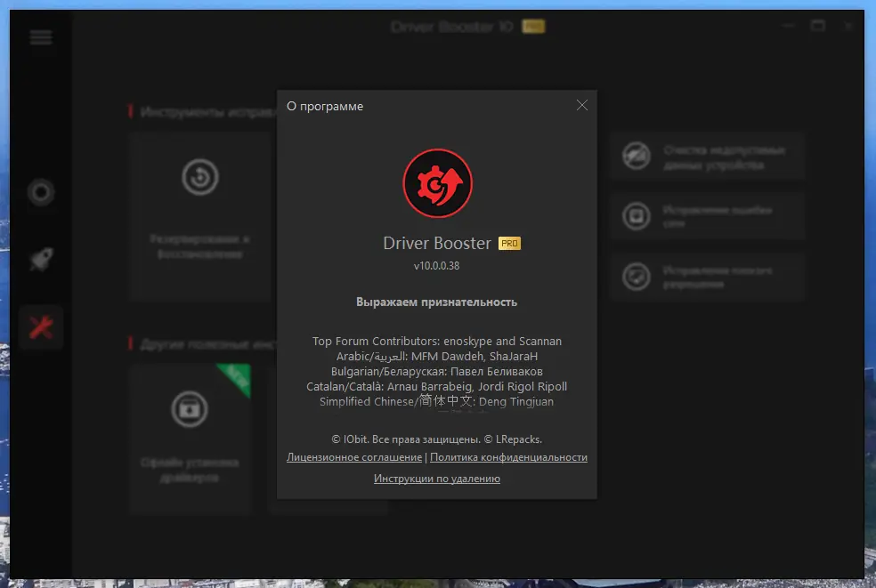The height and width of the screenshot is (588, 876).
Task: Open the scan circle icon in sidebar
Action: click(x=41, y=193)
